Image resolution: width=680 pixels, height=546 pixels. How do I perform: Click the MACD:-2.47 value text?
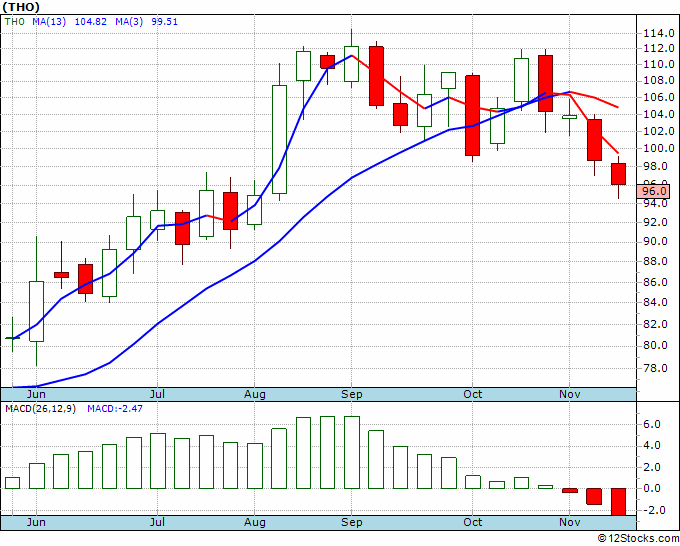click(115, 409)
